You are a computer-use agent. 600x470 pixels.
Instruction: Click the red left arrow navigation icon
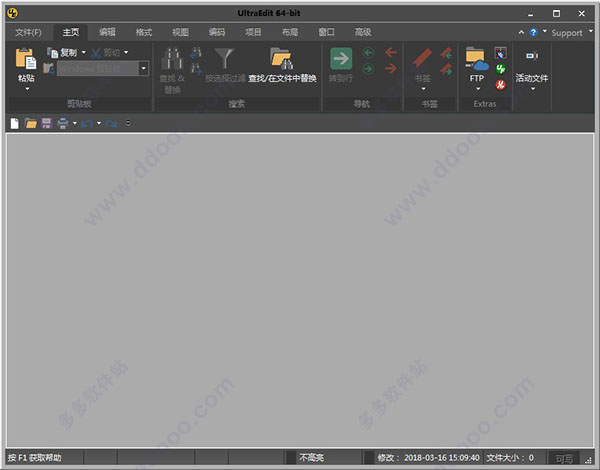tap(391, 52)
